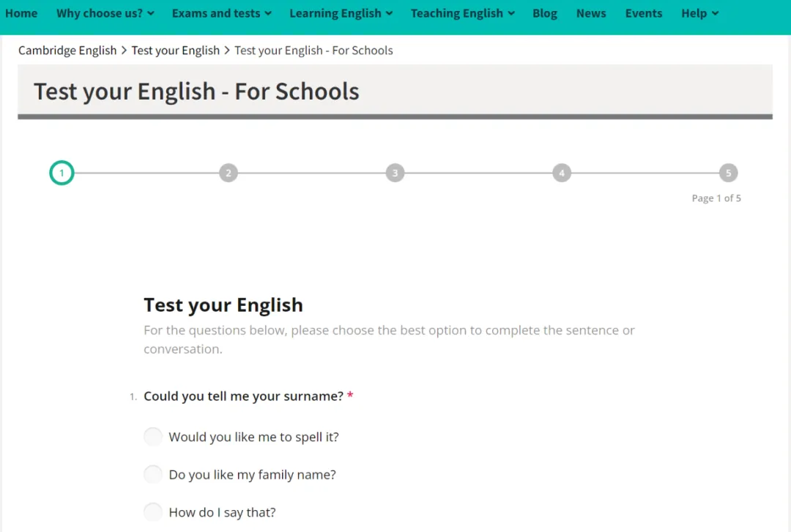791x532 pixels.
Task: Open the Blog page from navigation
Action: click(x=544, y=13)
